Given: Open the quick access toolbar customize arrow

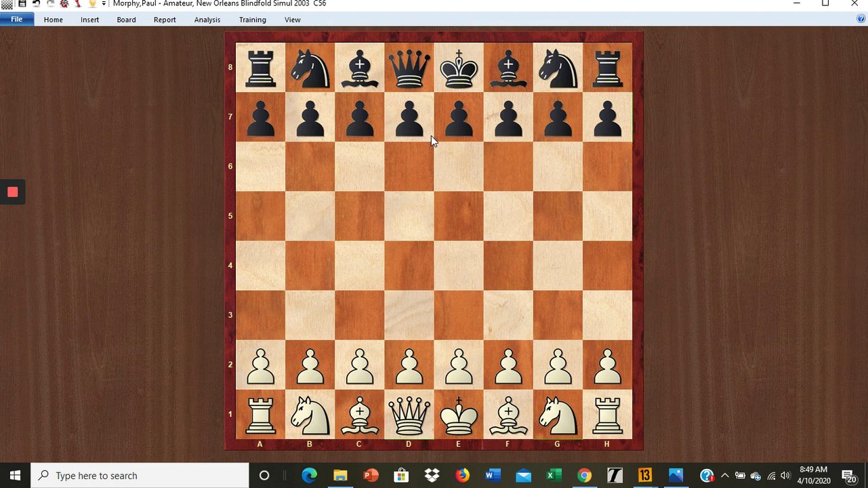Looking at the screenshot, I should 104,3.
